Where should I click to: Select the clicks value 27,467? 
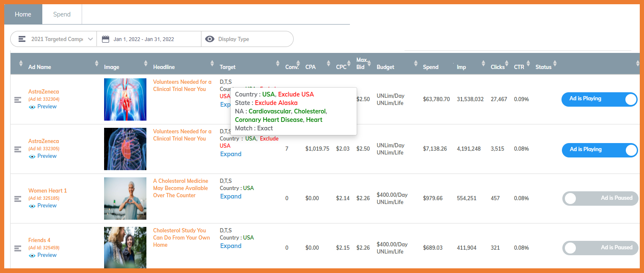coord(499,99)
